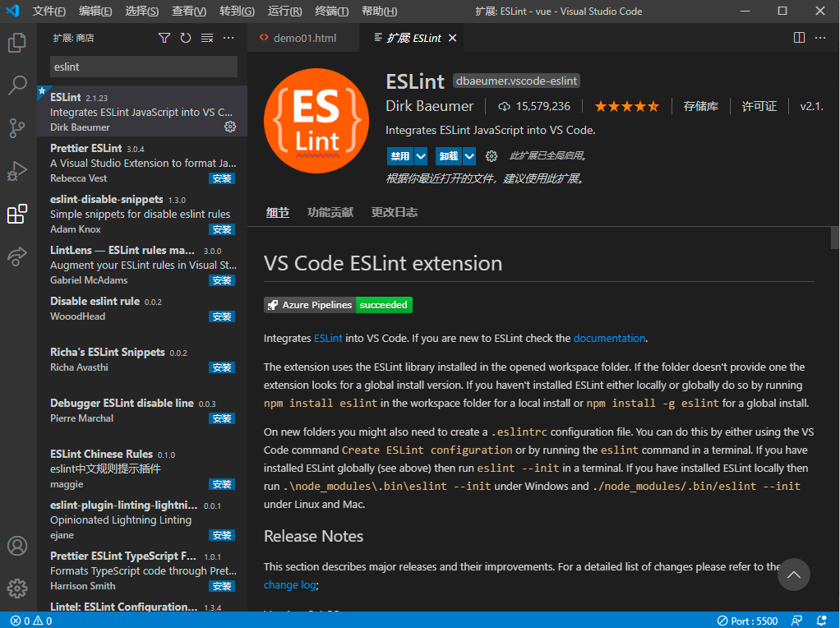The image size is (840, 628).
Task: Open the documentation link
Action: [x=609, y=338]
